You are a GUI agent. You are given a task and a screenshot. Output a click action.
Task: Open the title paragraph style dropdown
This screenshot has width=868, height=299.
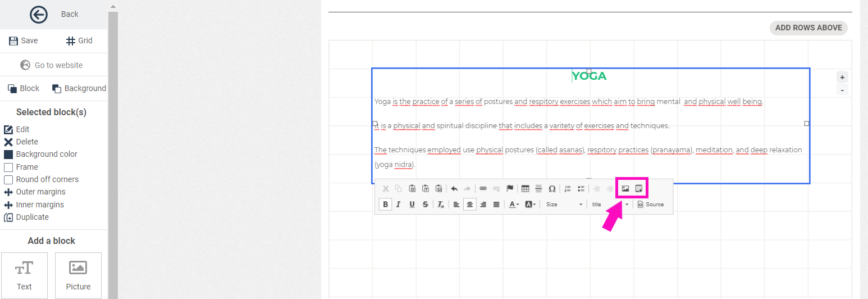pyautogui.click(x=610, y=205)
